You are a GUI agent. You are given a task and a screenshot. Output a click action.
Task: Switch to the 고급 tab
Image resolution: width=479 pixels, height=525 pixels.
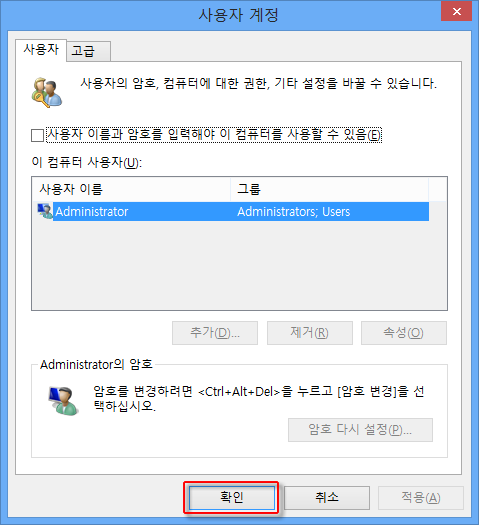(88, 51)
